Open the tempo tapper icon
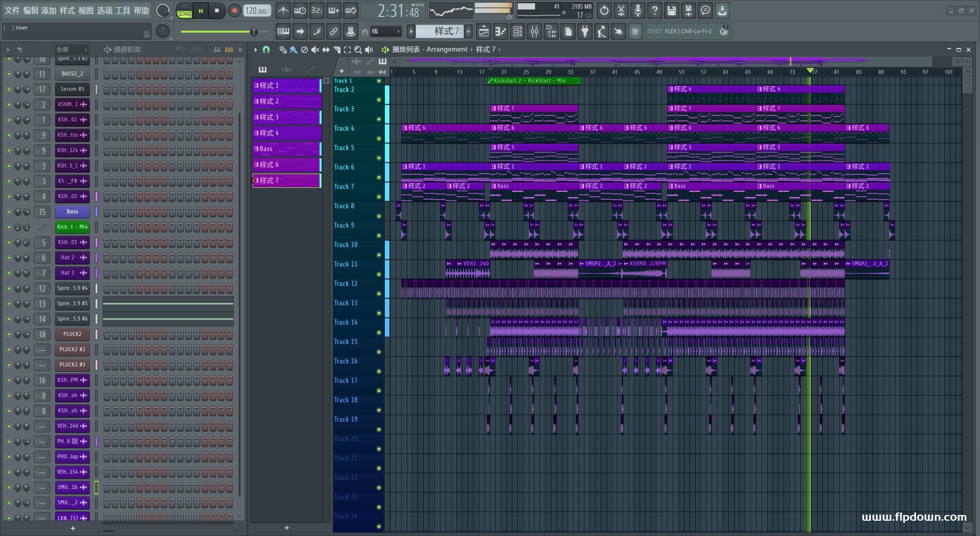980x536 pixels. pyautogui.click(x=602, y=31)
